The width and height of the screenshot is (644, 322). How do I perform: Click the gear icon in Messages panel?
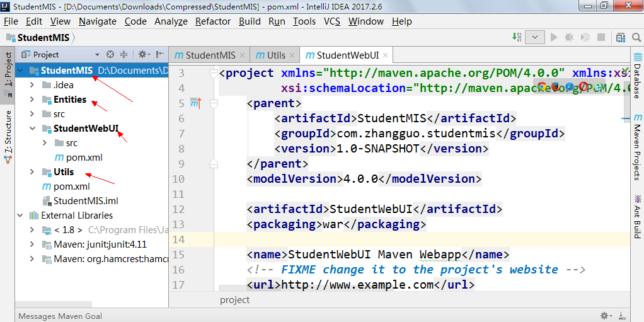604,316
